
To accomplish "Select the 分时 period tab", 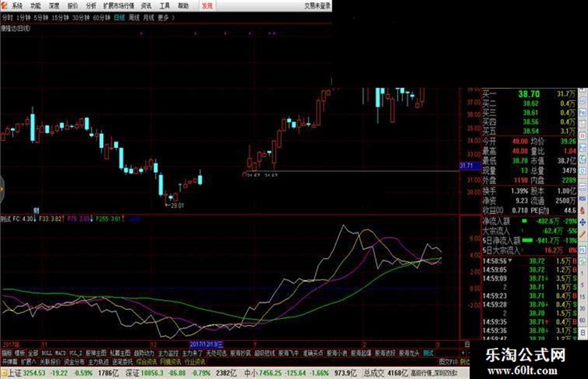I will [x=7, y=17].
